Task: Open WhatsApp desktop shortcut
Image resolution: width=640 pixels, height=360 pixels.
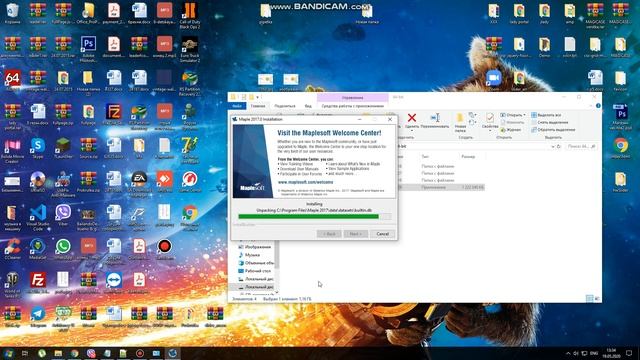Action: [63, 249]
